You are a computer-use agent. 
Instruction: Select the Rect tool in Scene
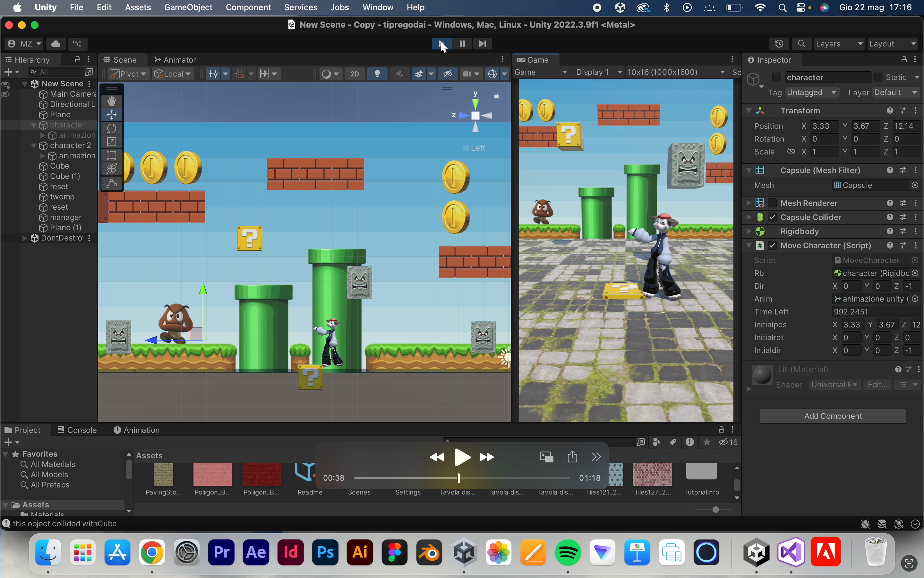click(x=112, y=155)
